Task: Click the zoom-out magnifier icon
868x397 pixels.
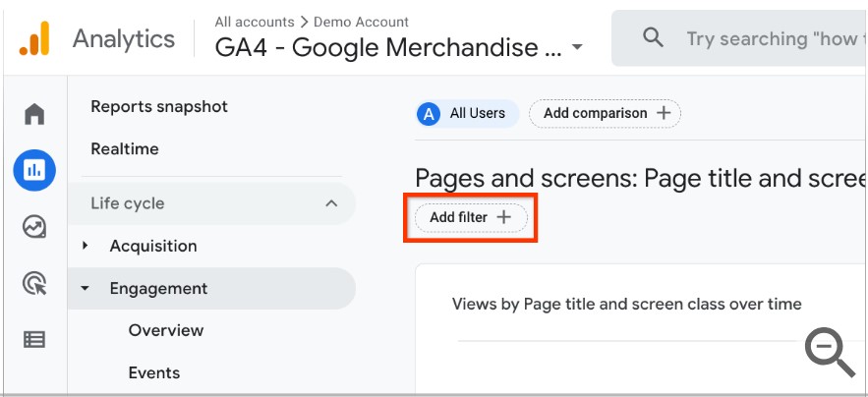Action: tap(830, 352)
